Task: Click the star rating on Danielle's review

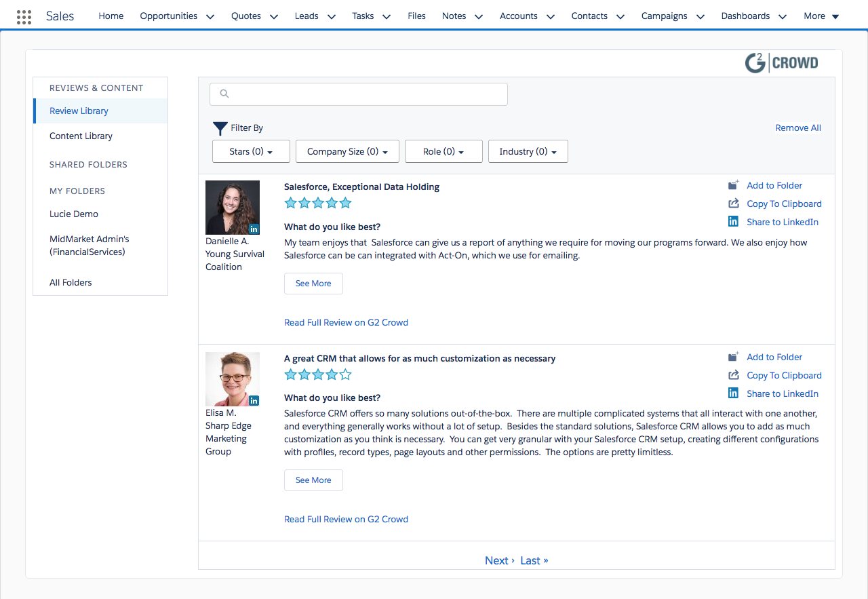Action: click(x=318, y=203)
